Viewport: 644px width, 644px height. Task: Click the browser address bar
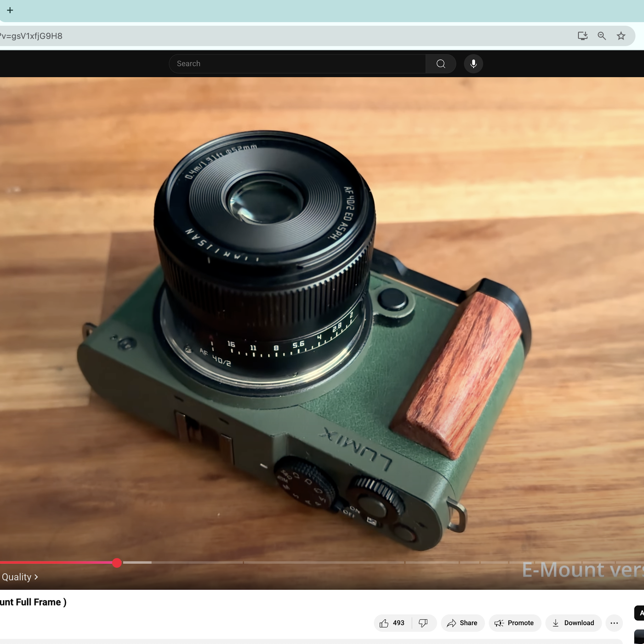[x=200, y=36]
